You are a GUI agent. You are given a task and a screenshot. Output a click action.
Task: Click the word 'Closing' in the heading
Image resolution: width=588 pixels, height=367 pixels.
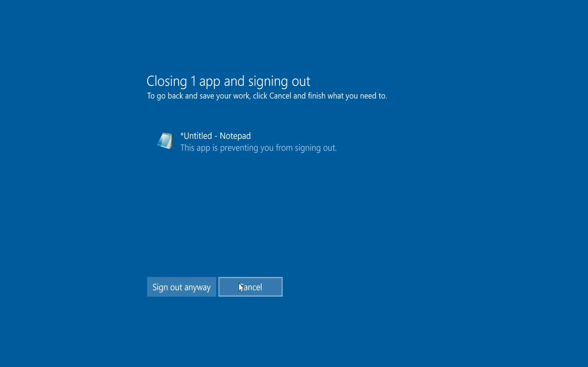coord(167,81)
